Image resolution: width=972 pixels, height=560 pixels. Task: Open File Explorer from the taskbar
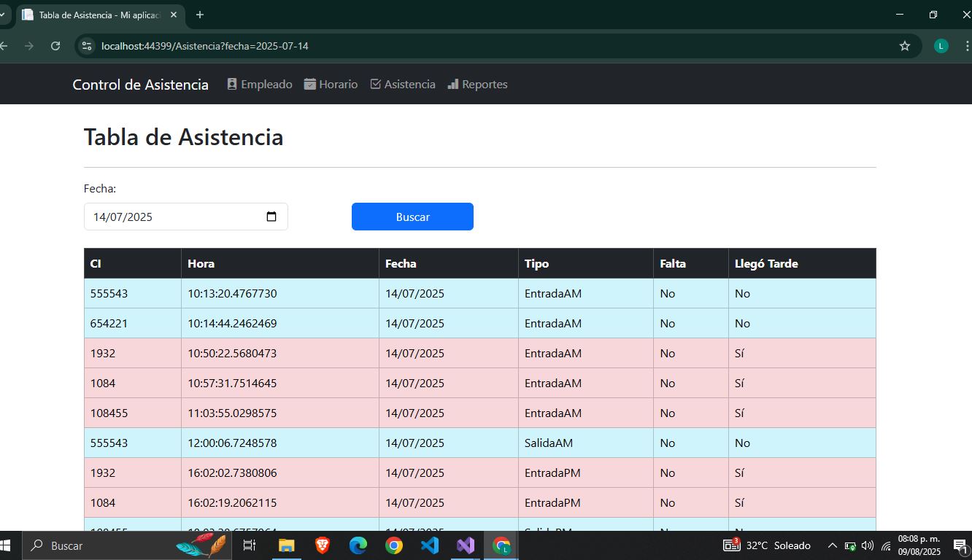coord(286,545)
